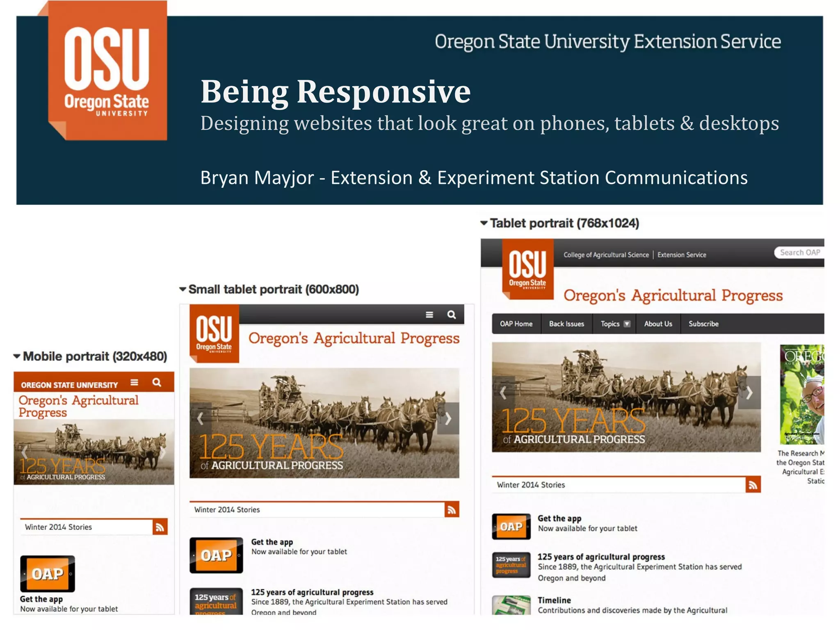This screenshot has width=840, height=630.
Task: Click the search magnifier in mobile view
Action: (x=157, y=383)
